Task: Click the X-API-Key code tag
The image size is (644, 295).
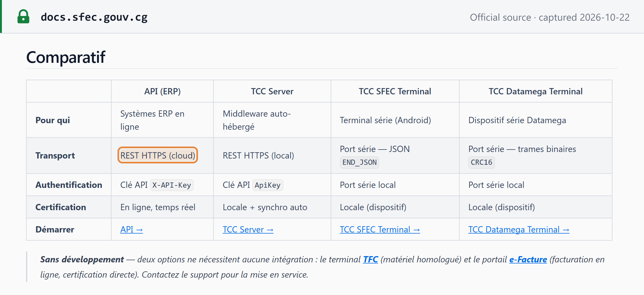Action: point(172,185)
